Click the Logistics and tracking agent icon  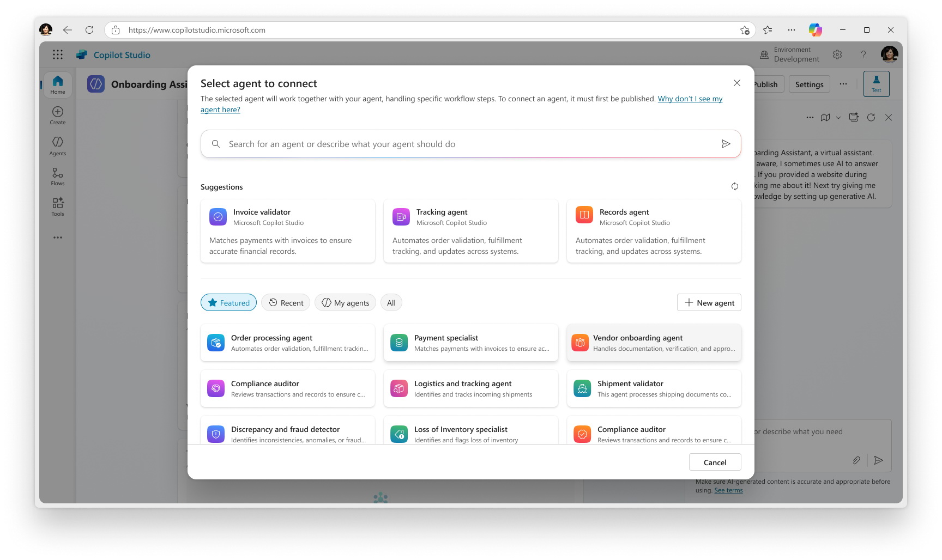pos(399,388)
